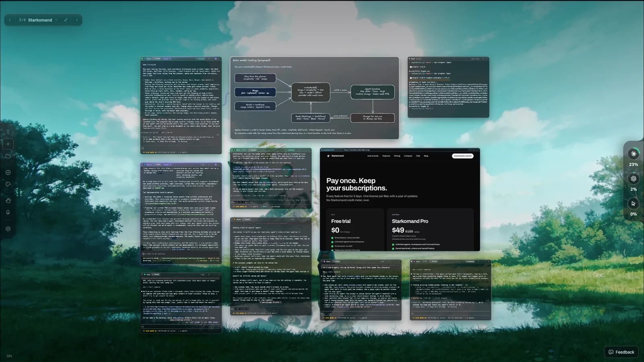The height and width of the screenshot is (362, 644).
Task: Open the palette theme icon in sidebar
Action: pos(8,184)
